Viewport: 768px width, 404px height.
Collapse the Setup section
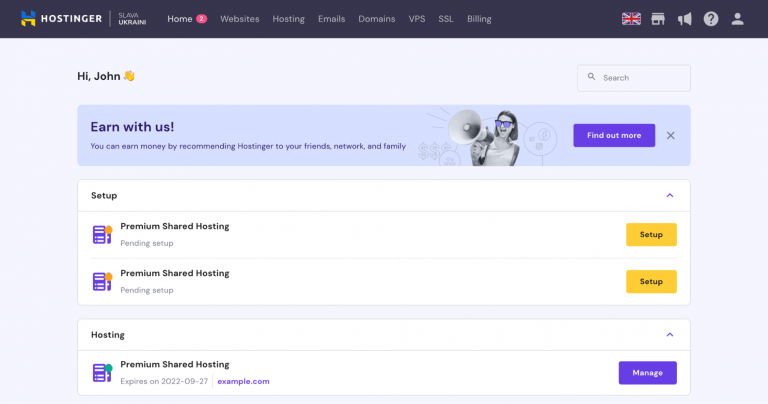[670, 195]
